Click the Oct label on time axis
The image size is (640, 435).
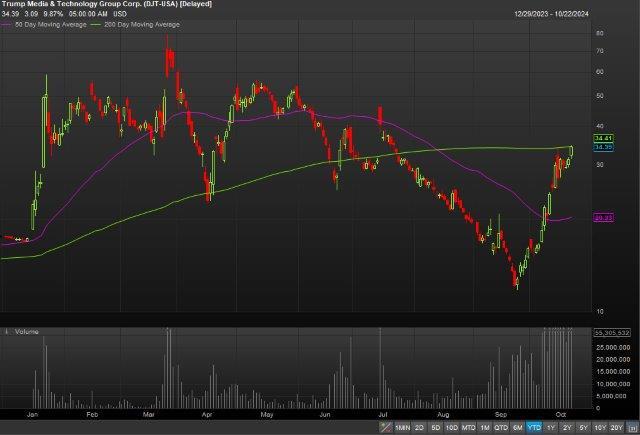point(561,414)
